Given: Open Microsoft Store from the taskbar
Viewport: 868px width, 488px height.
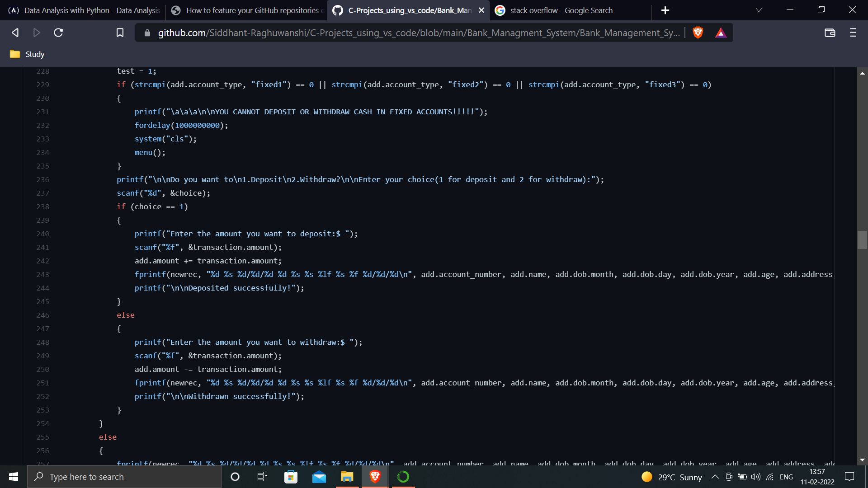Looking at the screenshot, I should click(x=291, y=477).
